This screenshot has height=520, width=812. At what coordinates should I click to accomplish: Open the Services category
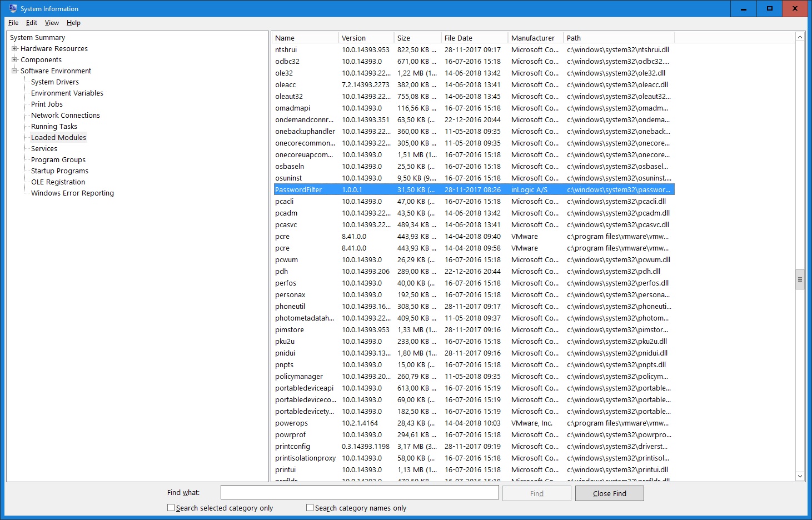(x=44, y=149)
